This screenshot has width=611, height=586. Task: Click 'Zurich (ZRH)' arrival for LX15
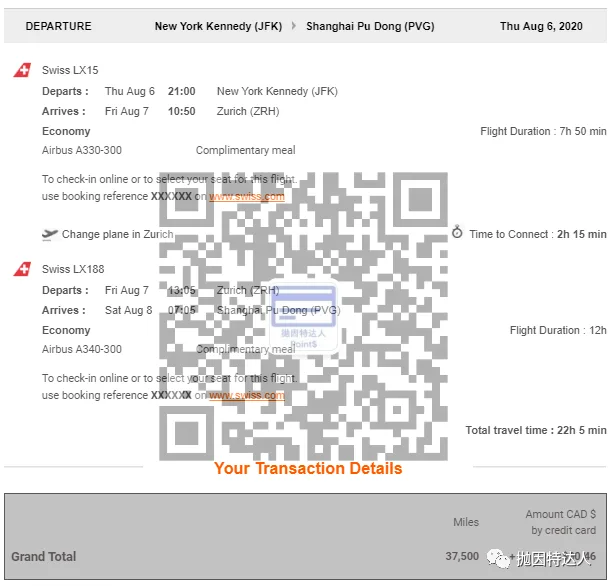tap(248, 111)
